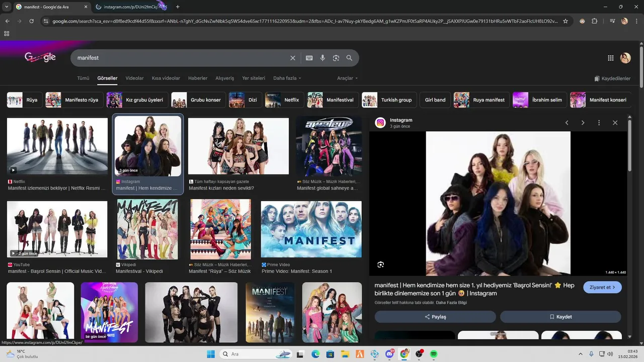This screenshot has height=362, width=644.
Task: Open the on-screen keyboard input tool
Action: tap(309, 58)
